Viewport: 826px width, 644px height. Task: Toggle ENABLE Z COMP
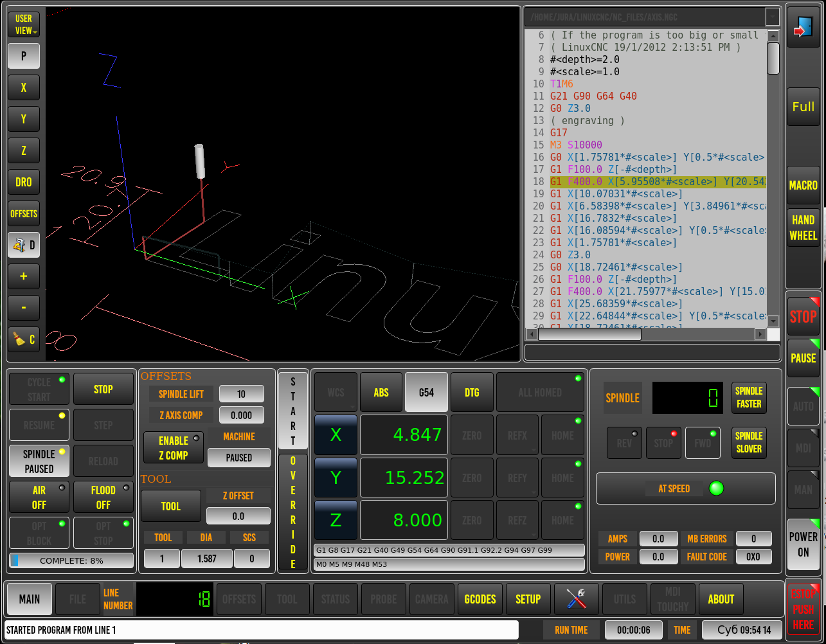tap(174, 448)
